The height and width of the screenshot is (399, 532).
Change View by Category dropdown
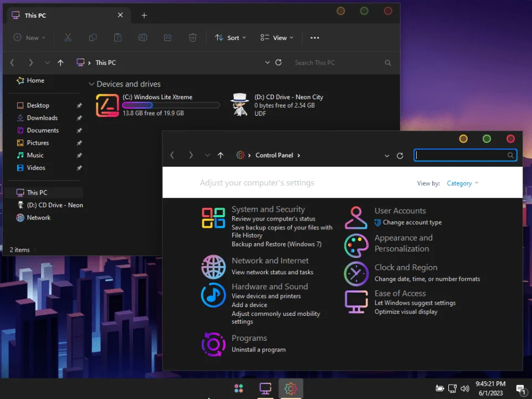[x=462, y=183]
